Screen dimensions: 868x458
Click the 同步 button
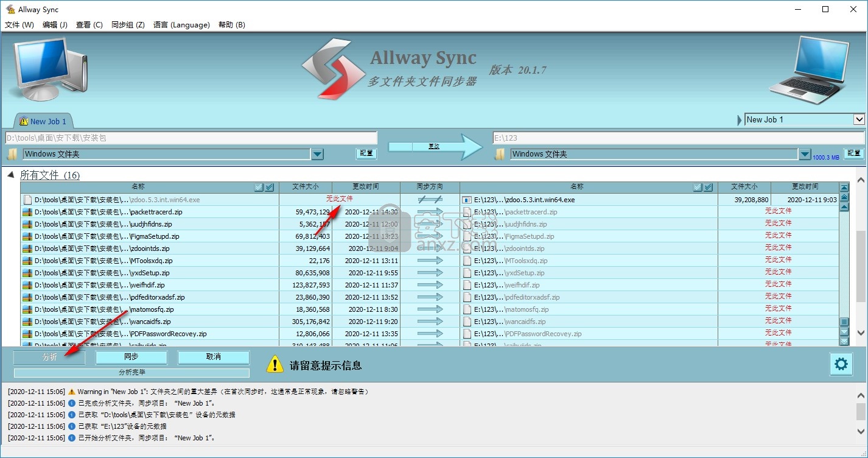coord(131,357)
